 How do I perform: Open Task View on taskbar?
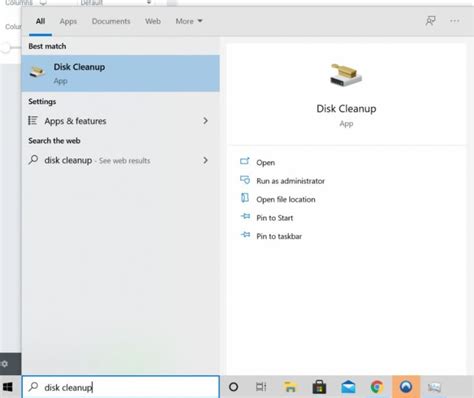tap(261, 387)
